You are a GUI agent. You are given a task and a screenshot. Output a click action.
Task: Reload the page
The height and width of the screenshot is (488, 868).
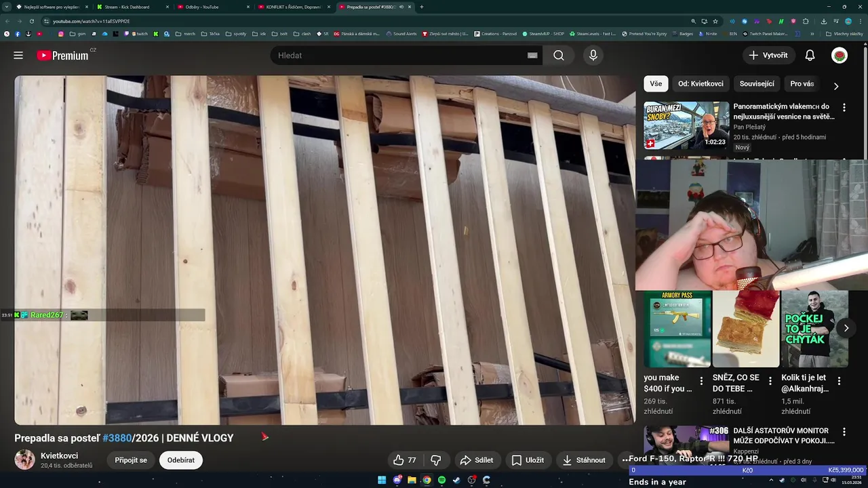point(31,21)
